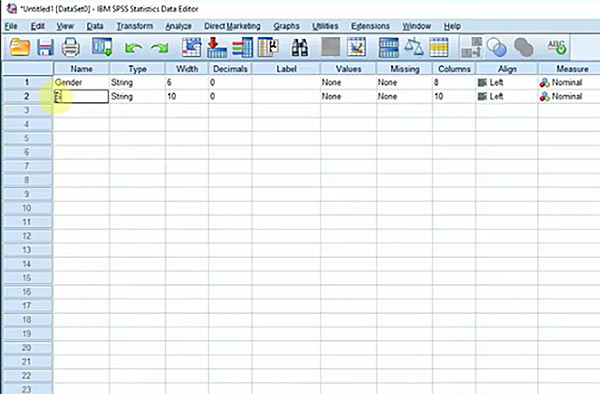This screenshot has height=394, width=600.
Task: Open the Data menu
Action: tap(95, 26)
